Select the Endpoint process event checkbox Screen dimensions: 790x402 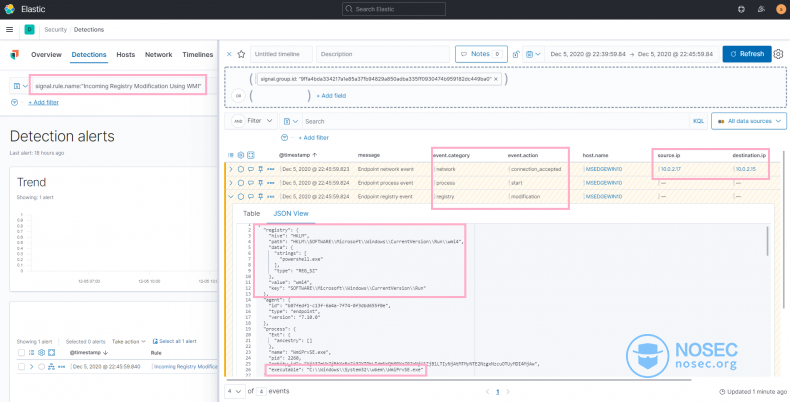coord(241,183)
